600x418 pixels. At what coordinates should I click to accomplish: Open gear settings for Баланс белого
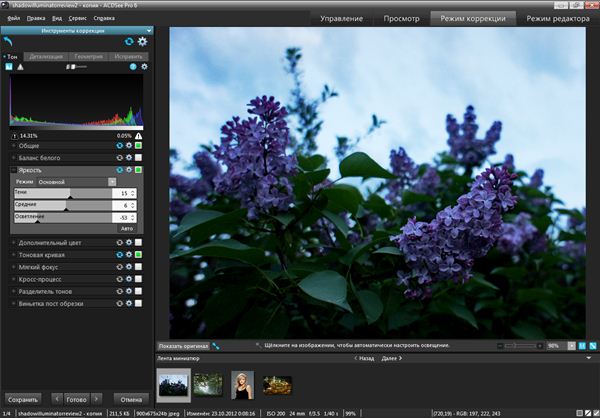click(129, 158)
